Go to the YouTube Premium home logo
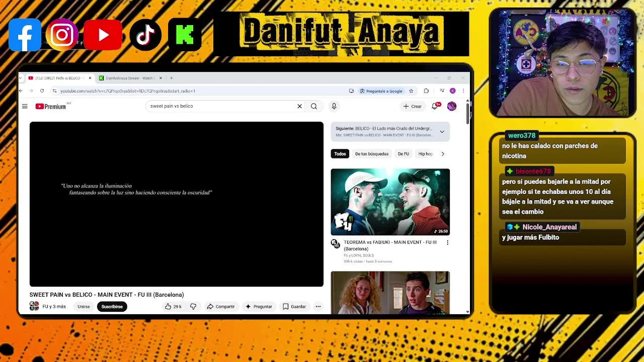The height and width of the screenshot is (362, 644). (x=52, y=106)
